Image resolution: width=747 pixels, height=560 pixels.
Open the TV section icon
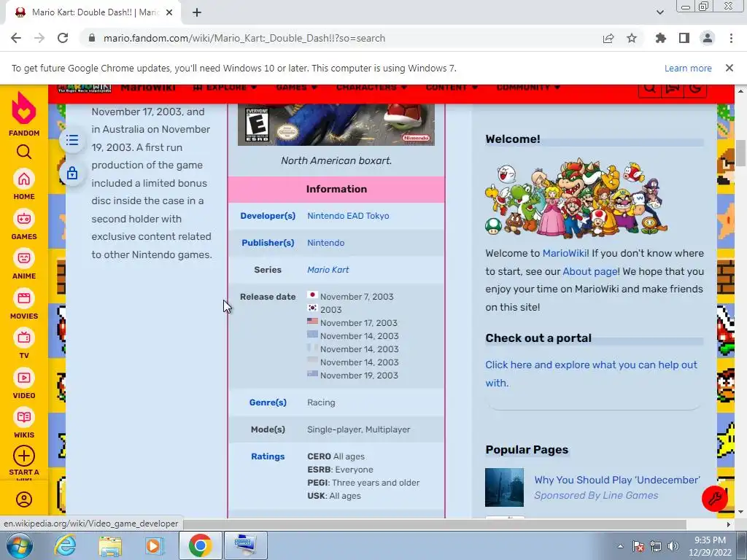(24, 338)
